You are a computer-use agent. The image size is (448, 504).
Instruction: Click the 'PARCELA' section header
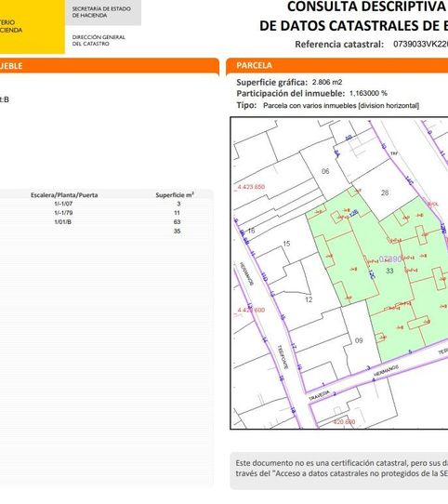click(x=336, y=66)
